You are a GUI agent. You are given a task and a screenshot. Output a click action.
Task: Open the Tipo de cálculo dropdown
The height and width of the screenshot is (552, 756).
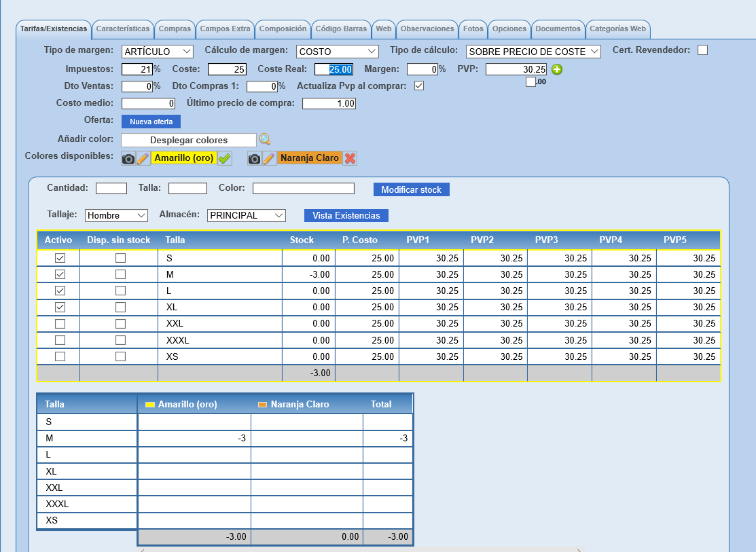tap(533, 52)
